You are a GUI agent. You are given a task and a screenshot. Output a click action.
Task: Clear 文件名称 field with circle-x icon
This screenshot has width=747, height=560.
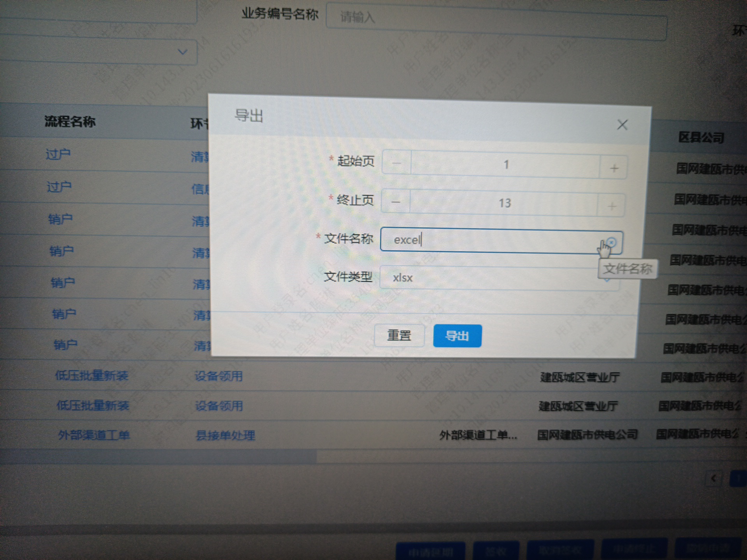(612, 242)
